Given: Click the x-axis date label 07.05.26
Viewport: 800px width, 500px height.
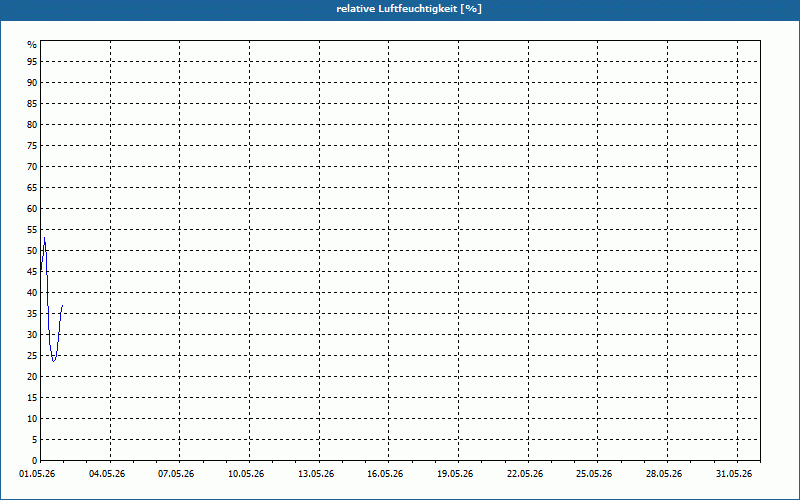Looking at the screenshot, I should click(x=176, y=474).
